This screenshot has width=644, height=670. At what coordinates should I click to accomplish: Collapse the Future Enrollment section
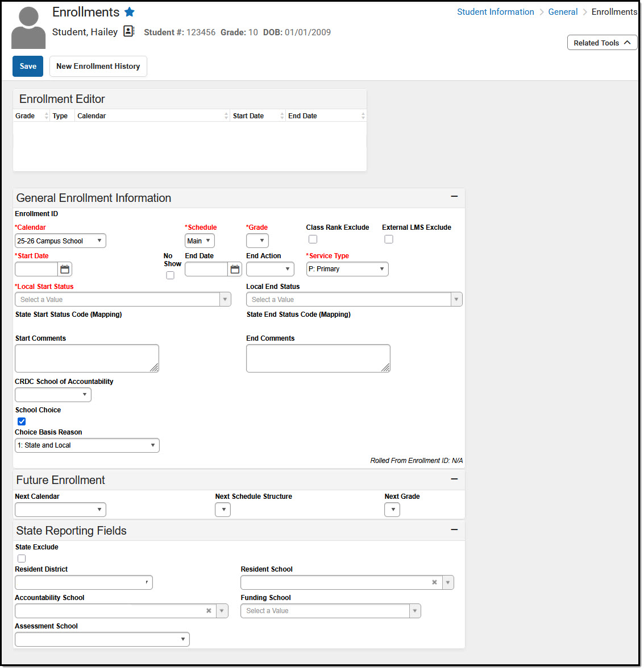(454, 479)
